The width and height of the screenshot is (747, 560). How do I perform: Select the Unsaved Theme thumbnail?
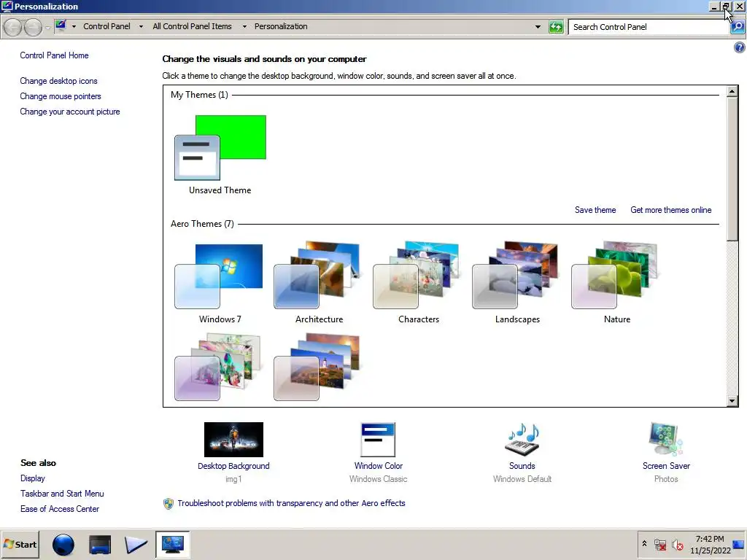tap(220, 147)
